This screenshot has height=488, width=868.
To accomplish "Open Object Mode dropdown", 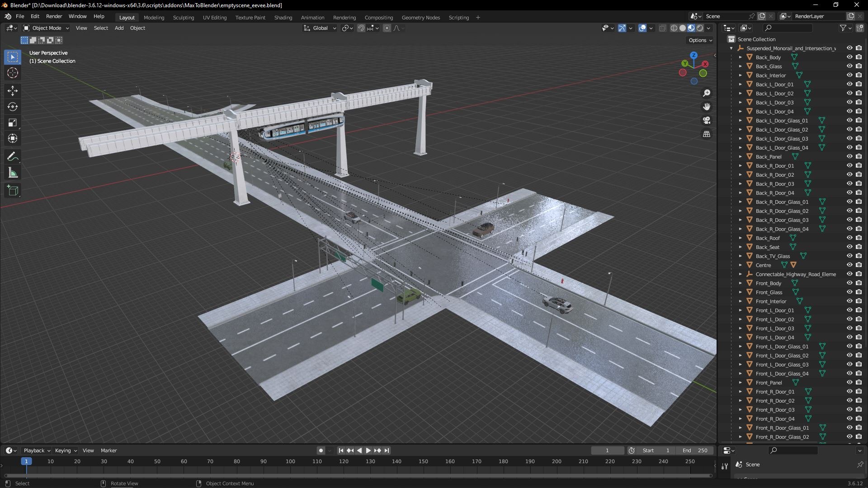I will (x=46, y=28).
